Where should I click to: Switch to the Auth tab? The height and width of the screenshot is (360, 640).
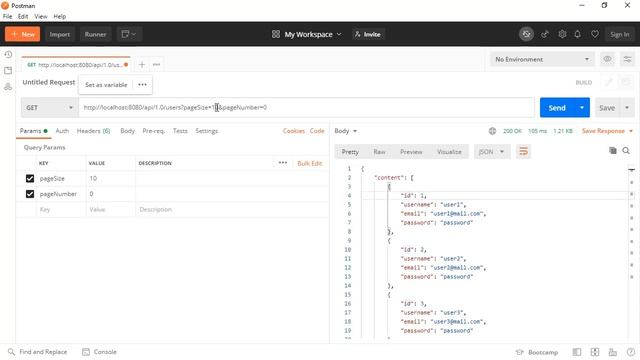pyautogui.click(x=62, y=131)
